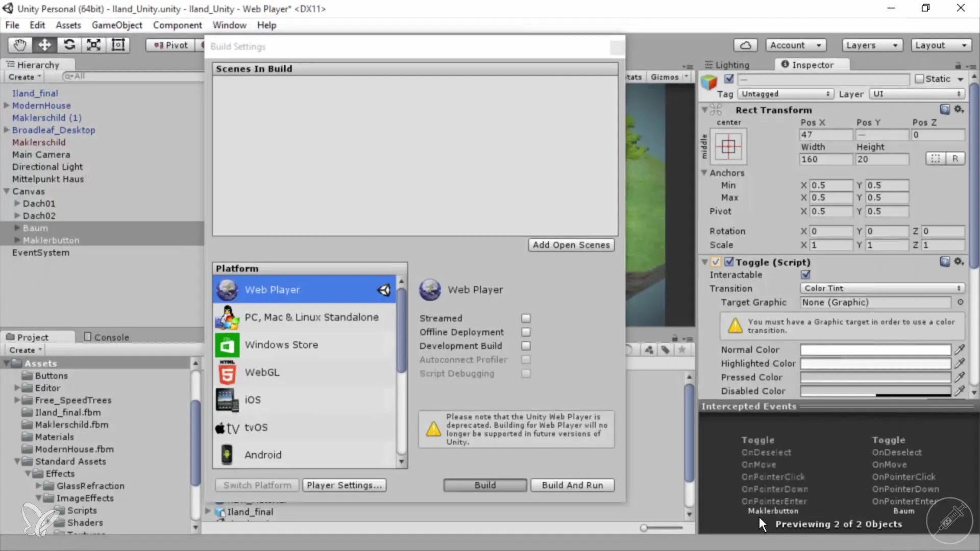
Task: Click eyedropper beside Disabled Color
Action: coord(960,391)
